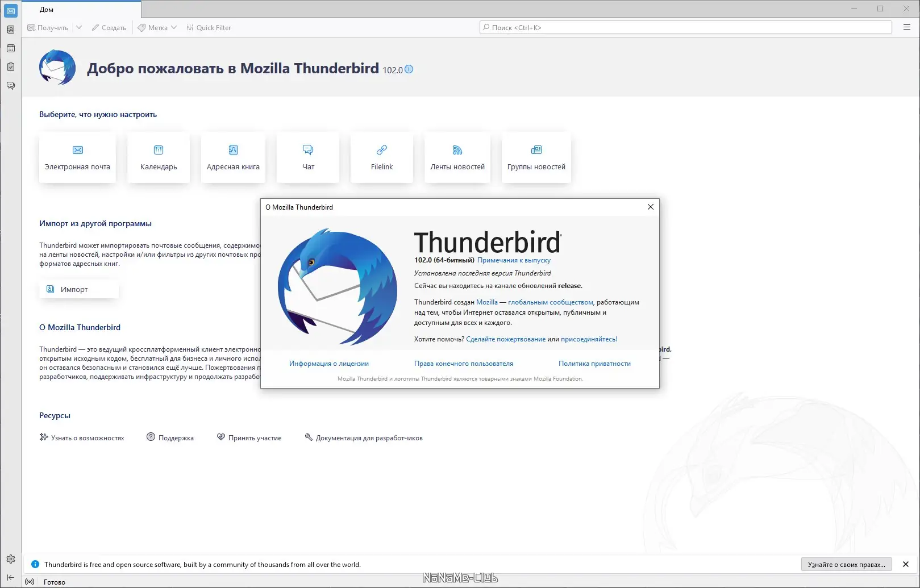920x588 pixels.
Task: Set up Адресная книга card
Action: 233,157
